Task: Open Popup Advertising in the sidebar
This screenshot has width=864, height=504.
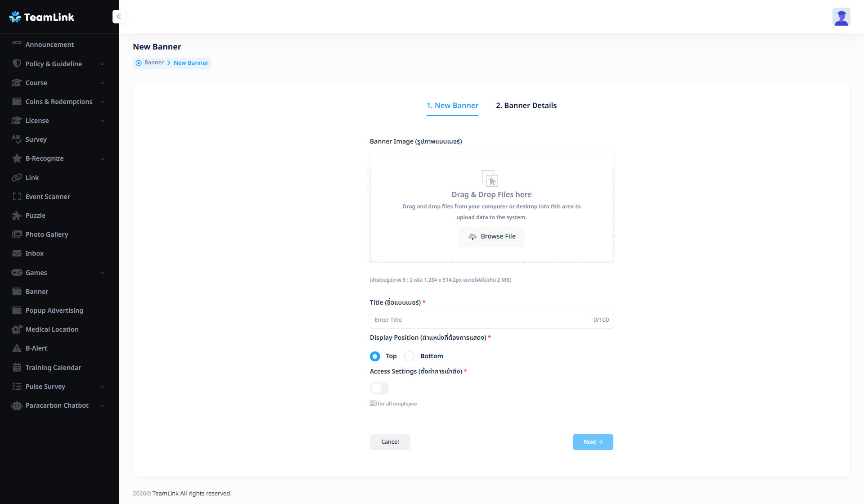Action: click(x=54, y=310)
